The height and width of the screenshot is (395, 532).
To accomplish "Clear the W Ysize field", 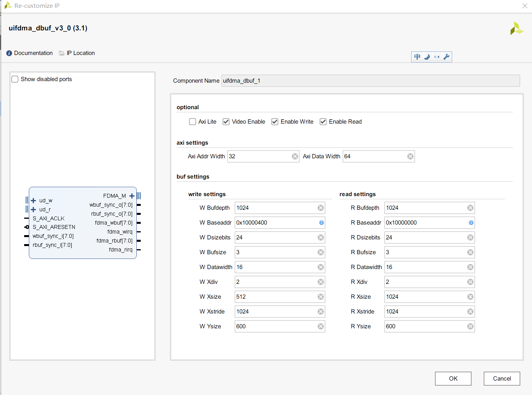I will coord(321,326).
